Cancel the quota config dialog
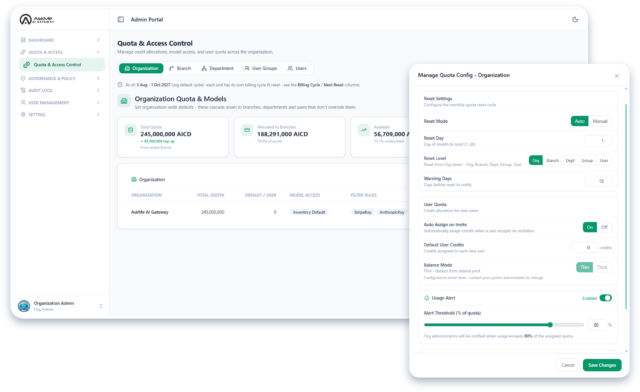The image size is (640, 392). click(x=568, y=365)
